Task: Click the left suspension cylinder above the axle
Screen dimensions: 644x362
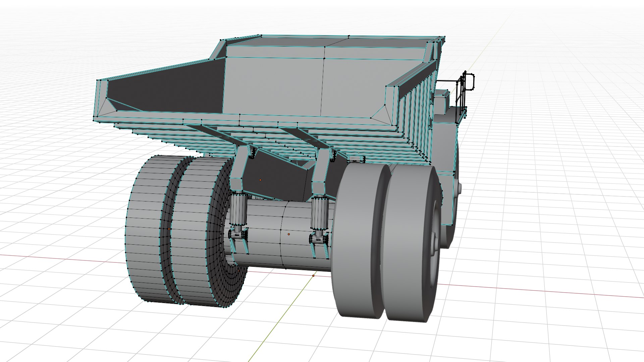Action: (x=238, y=209)
